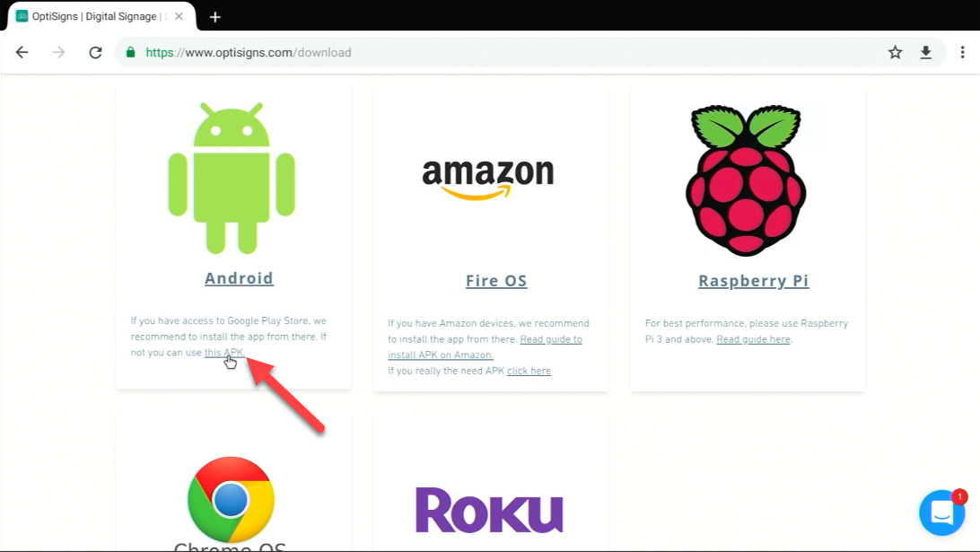The width and height of the screenshot is (980, 552).
Task: Open 'Read guide to install APK on Amazon'
Action: point(485,347)
